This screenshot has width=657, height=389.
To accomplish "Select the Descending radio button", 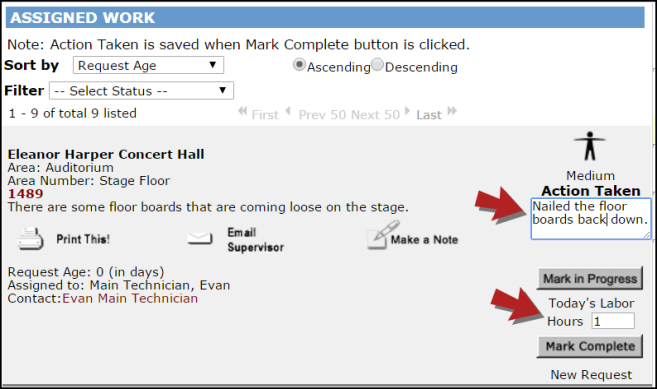I will coord(377,65).
